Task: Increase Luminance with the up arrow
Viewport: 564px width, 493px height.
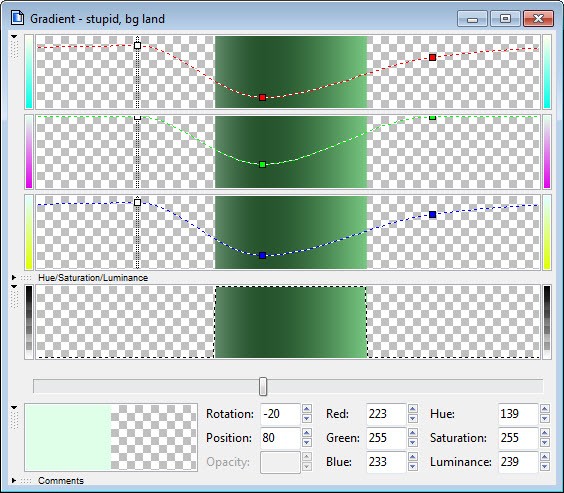Action: [x=545, y=457]
